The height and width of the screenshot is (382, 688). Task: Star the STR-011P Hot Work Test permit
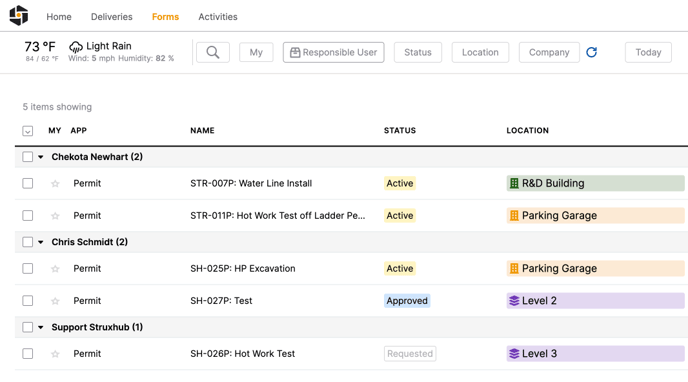(x=55, y=216)
